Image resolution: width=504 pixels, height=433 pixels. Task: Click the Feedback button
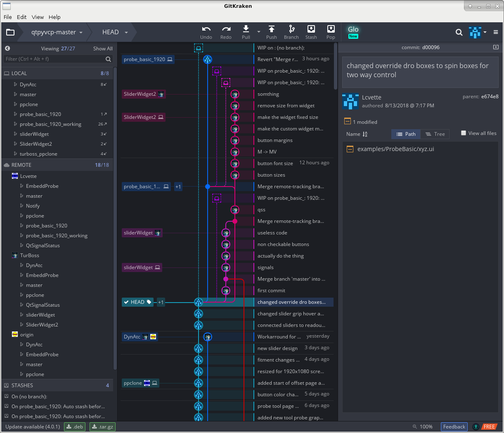[454, 426]
